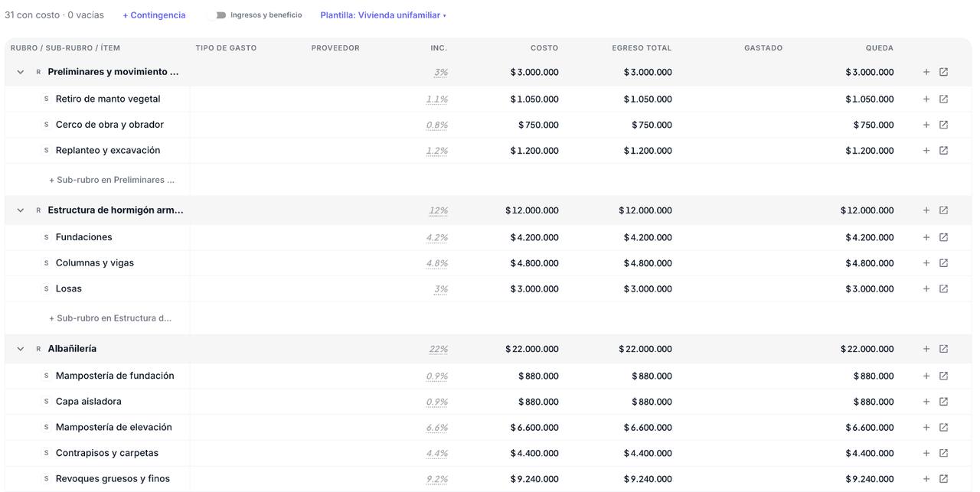Open Estructura de hormigón row detail
This screenshot has width=980, height=492.
(943, 210)
